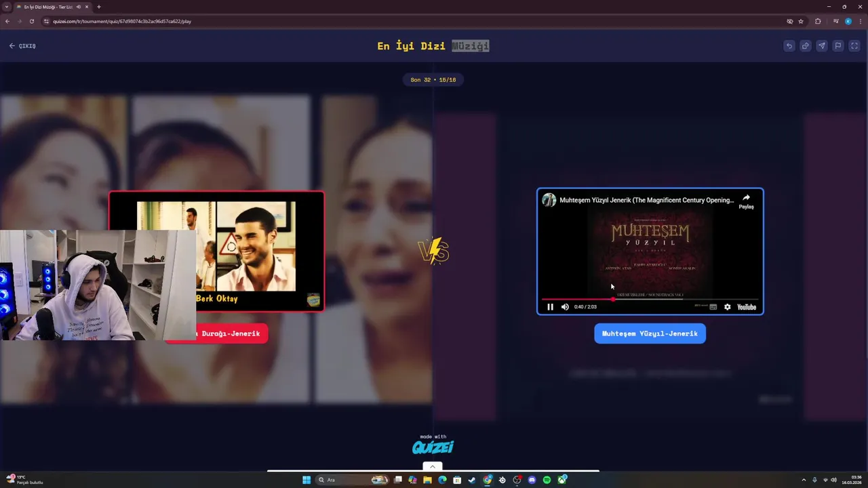
Task: Open the weather widget on taskbar
Action: [25, 480]
